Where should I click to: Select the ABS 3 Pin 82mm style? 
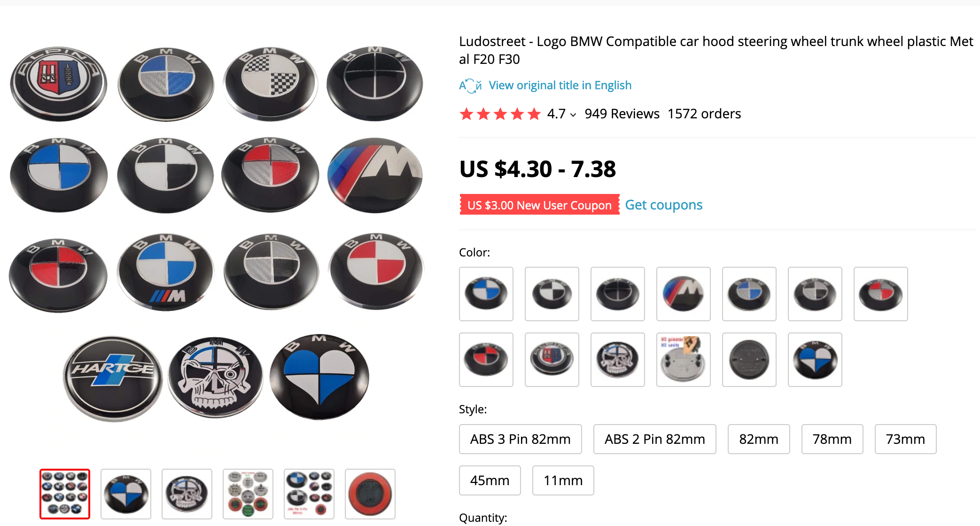(x=521, y=439)
